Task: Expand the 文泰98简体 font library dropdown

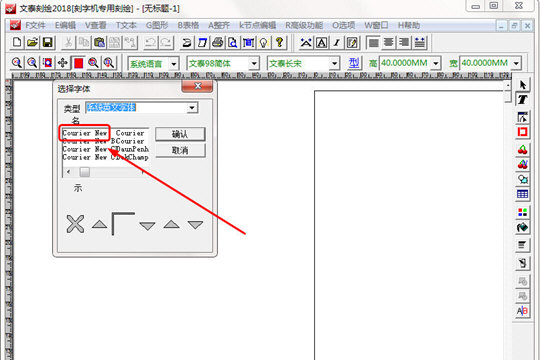Action: (254, 63)
